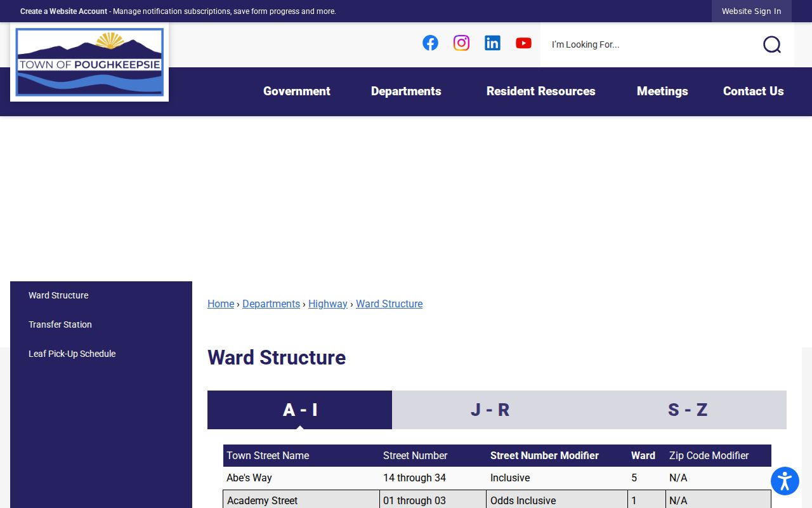Switch to the J - R tab
This screenshot has width=812, height=508.
[x=490, y=410]
